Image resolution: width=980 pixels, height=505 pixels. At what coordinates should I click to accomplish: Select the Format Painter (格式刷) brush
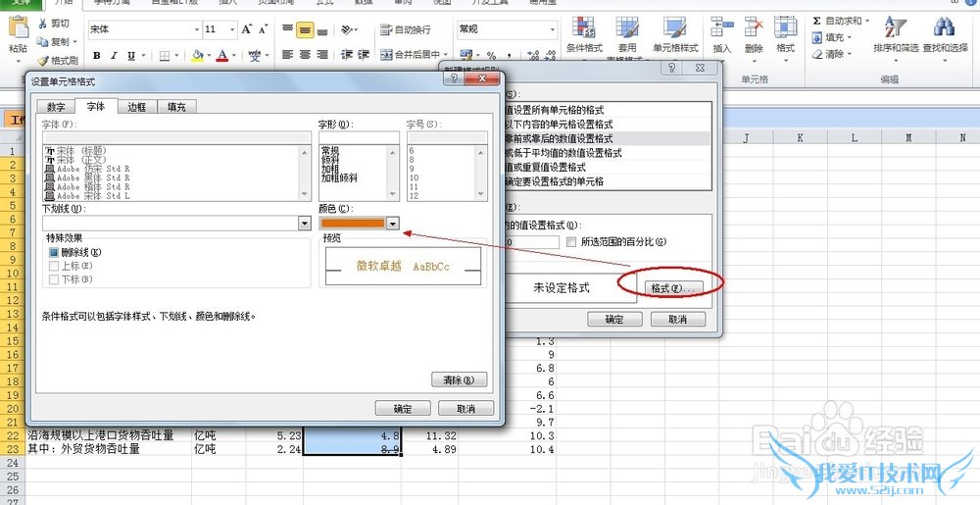[43, 61]
